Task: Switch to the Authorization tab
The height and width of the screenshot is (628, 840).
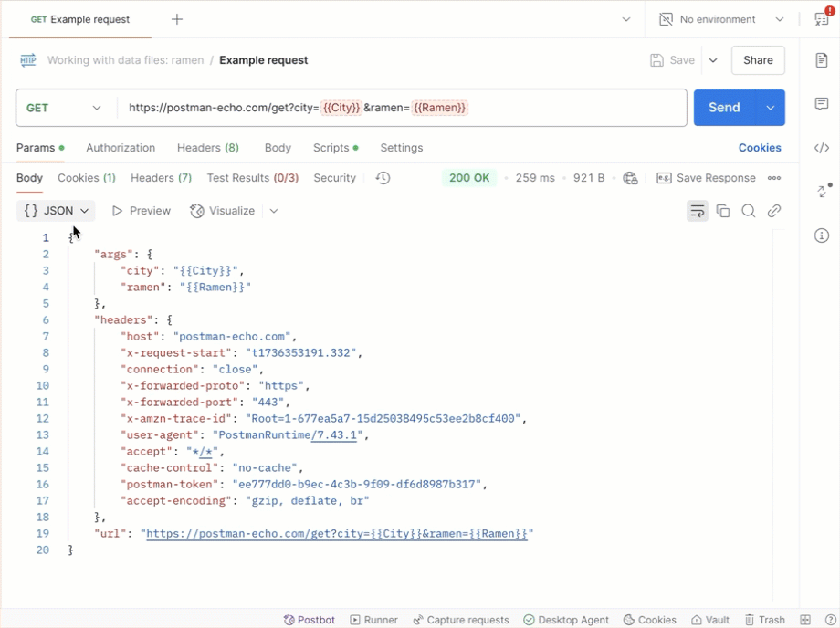Action: [120, 147]
